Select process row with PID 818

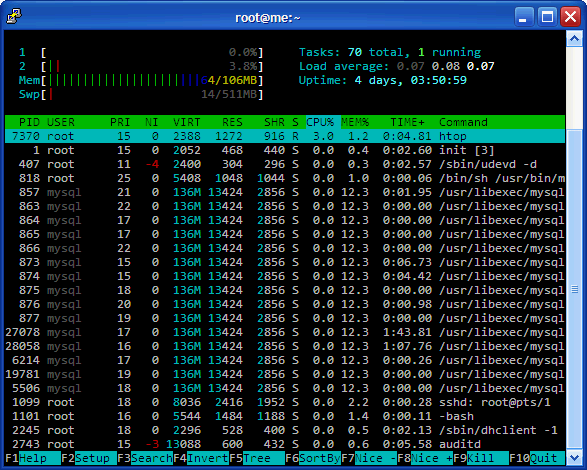(285, 178)
